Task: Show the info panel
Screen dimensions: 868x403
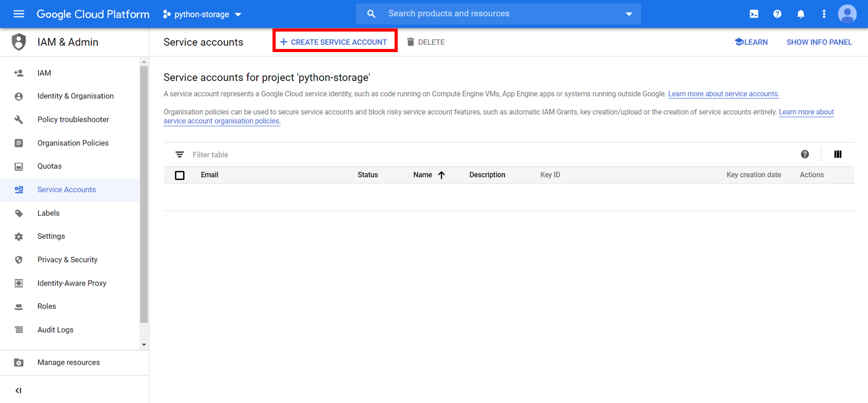Action: [819, 42]
